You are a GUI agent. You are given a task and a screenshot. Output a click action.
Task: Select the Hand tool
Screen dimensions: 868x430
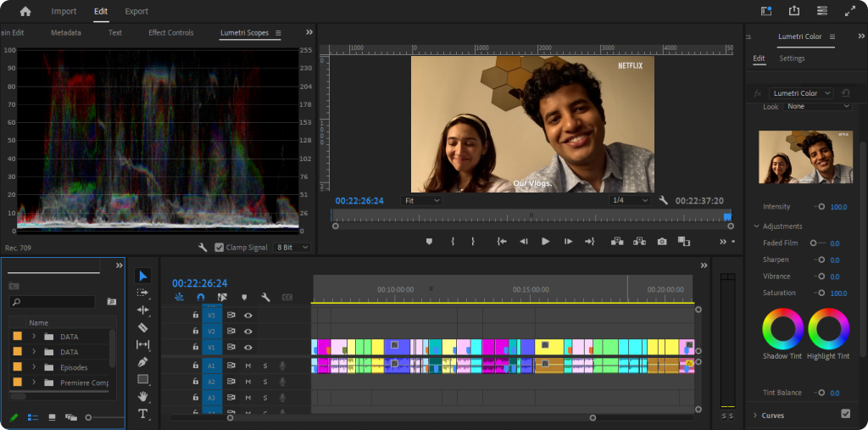pyautogui.click(x=142, y=396)
